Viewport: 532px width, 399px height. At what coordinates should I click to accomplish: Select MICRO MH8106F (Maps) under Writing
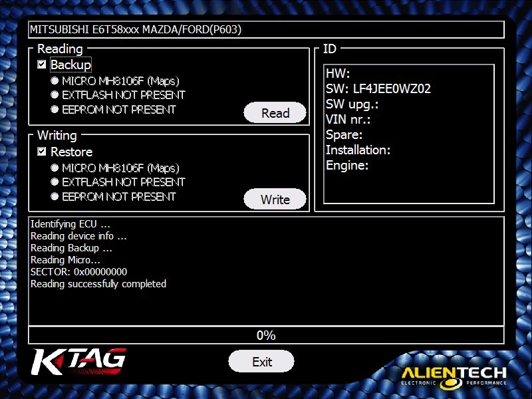click(55, 168)
